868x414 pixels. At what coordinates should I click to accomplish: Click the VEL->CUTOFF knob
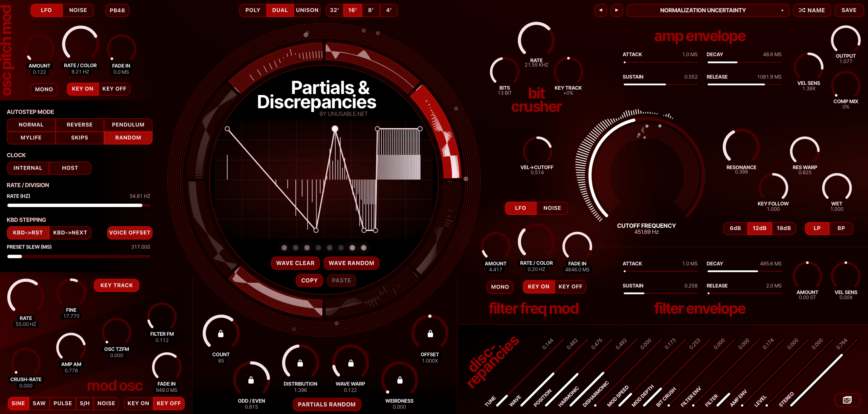pyautogui.click(x=537, y=151)
